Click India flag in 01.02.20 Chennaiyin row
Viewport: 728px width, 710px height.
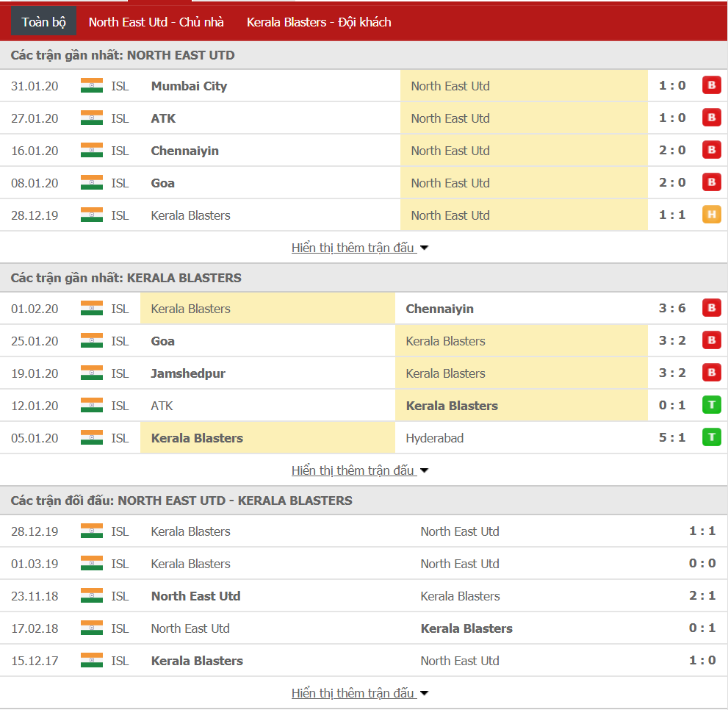92,308
